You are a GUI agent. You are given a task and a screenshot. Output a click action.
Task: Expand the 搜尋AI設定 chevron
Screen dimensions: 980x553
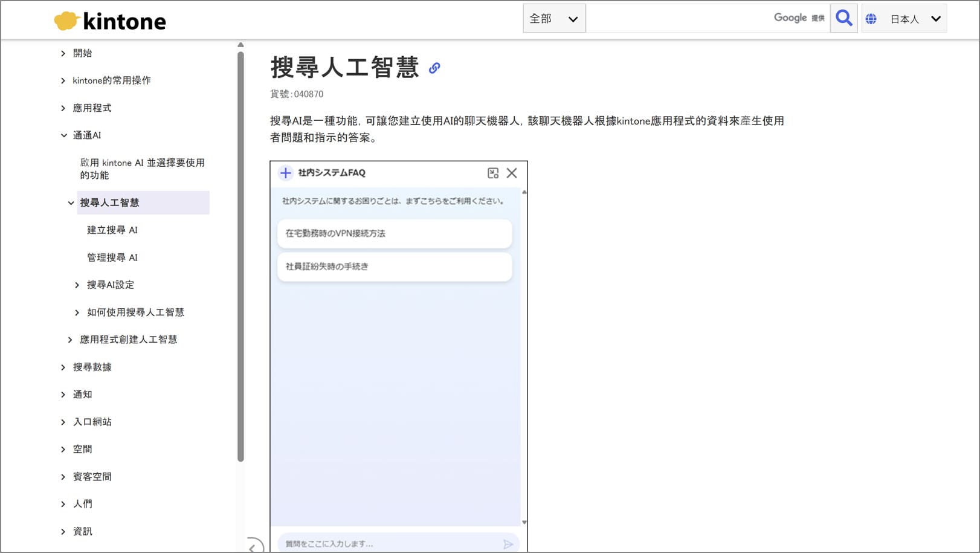[77, 285]
